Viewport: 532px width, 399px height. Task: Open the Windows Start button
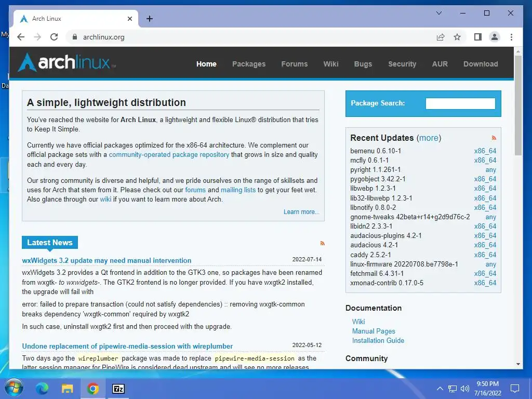14,388
